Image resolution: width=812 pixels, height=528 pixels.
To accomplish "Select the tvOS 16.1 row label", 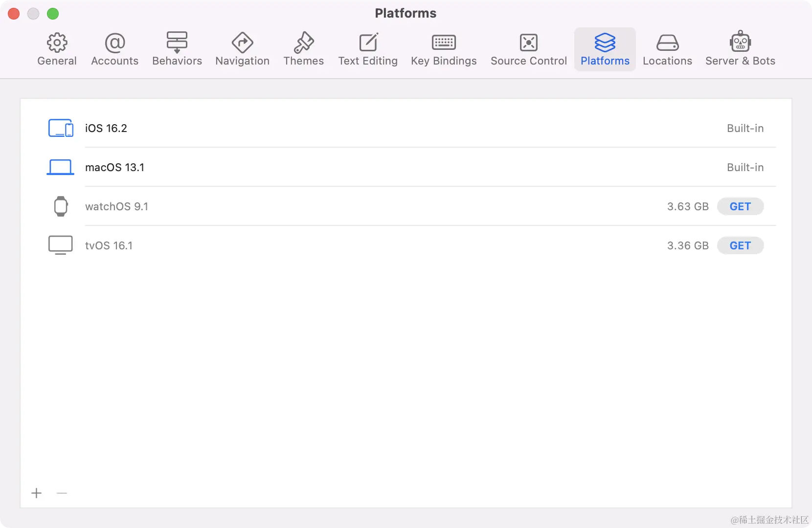I will (x=109, y=245).
